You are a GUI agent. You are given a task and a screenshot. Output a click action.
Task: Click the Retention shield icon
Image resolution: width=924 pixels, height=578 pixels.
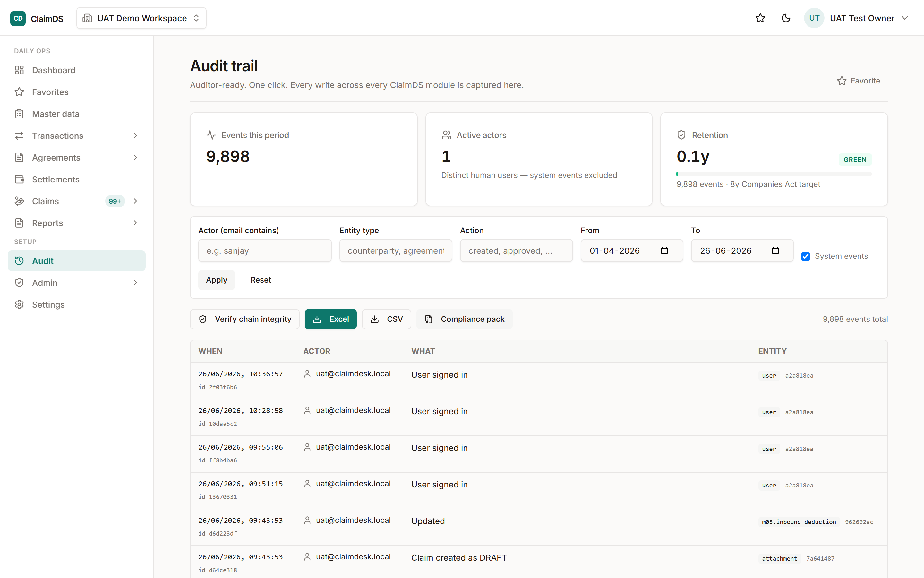(x=681, y=135)
